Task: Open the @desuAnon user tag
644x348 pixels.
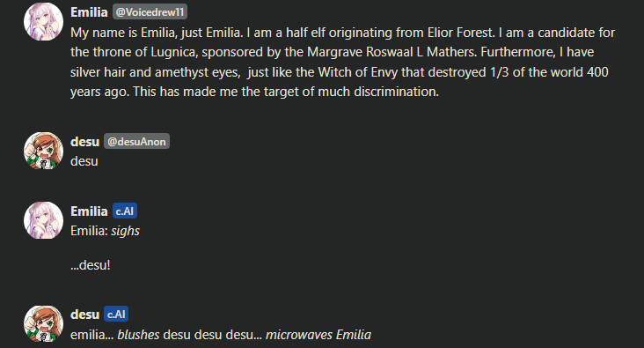Action: (x=136, y=142)
